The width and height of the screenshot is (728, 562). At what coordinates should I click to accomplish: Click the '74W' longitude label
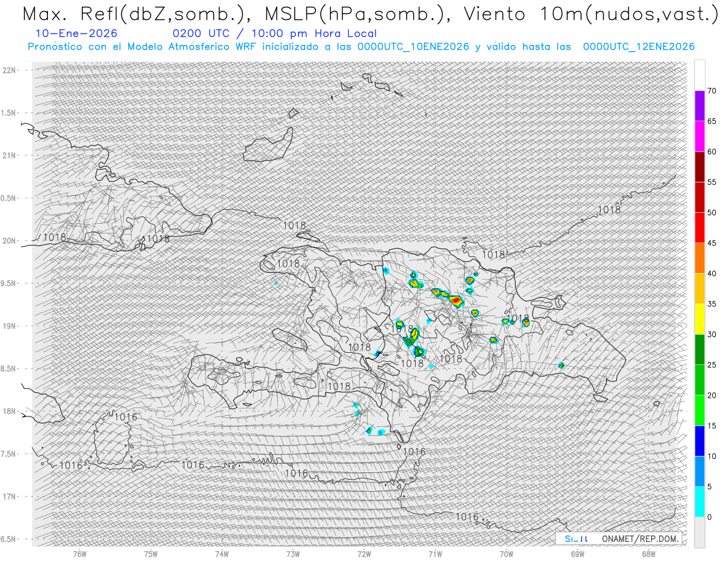[222, 554]
